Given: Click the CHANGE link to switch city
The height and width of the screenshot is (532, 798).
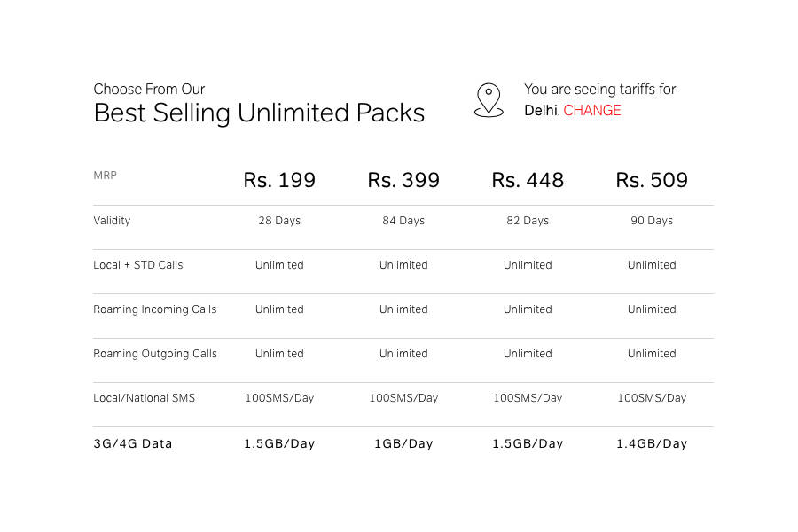Looking at the screenshot, I should [591, 110].
